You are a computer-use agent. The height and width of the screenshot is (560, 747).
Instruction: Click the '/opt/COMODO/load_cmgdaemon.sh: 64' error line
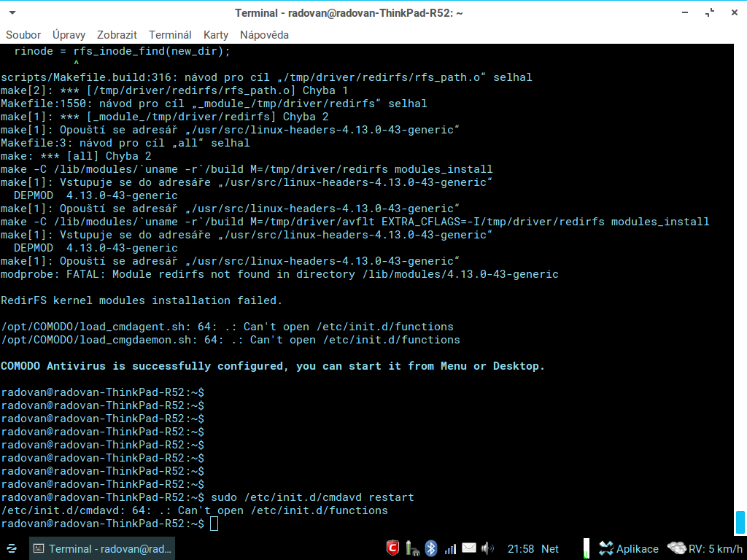pos(231,340)
